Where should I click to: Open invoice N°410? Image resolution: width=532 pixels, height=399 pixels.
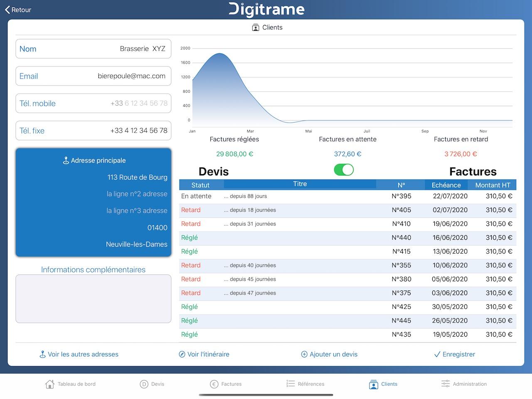348,224
